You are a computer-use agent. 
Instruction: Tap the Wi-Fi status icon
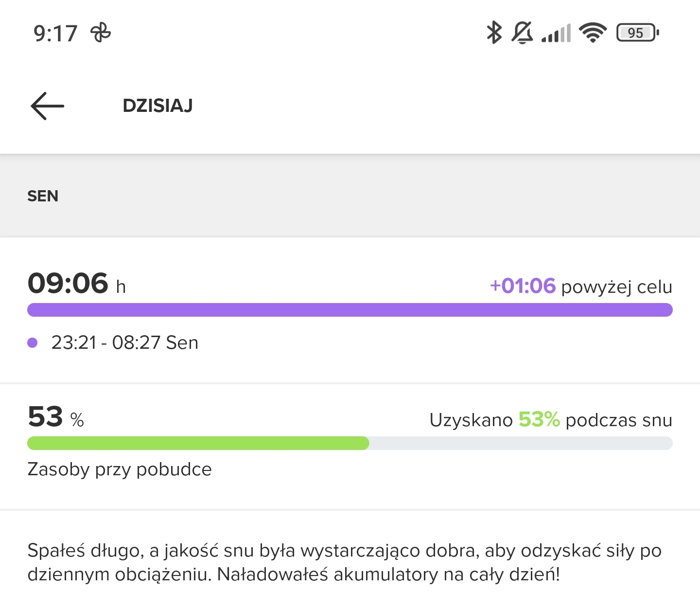click(x=593, y=33)
